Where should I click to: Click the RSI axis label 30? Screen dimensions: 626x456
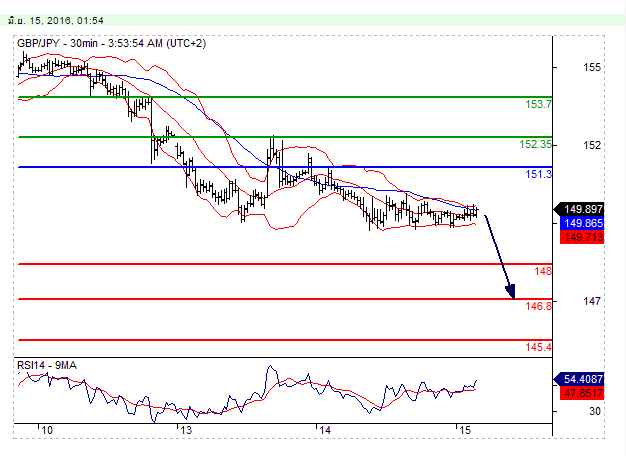(x=595, y=411)
